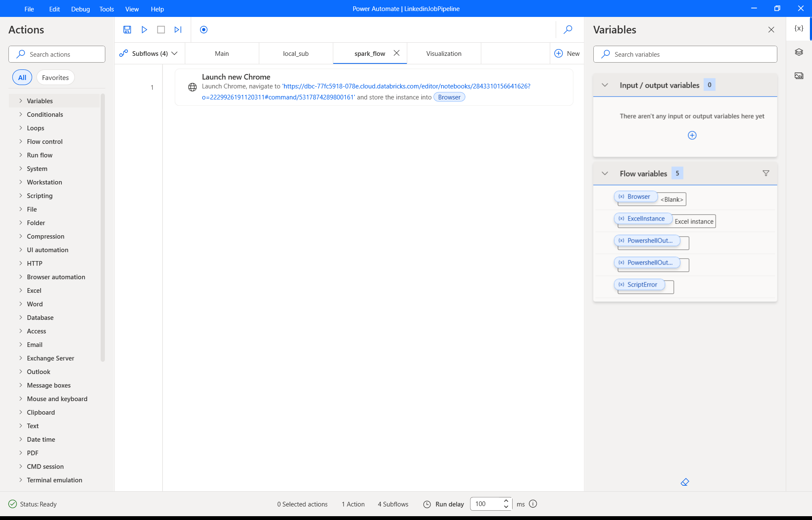Switch to Favorites actions filter

tap(55, 78)
